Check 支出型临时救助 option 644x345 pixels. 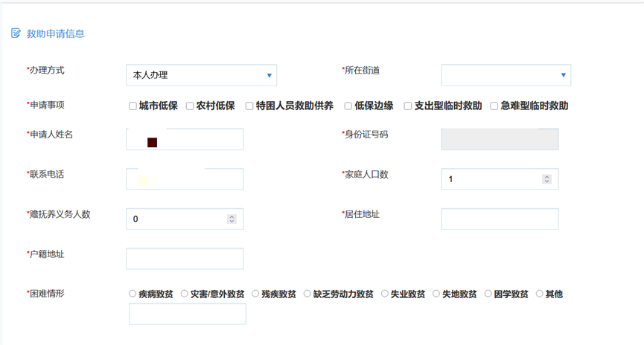coord(408,106)
